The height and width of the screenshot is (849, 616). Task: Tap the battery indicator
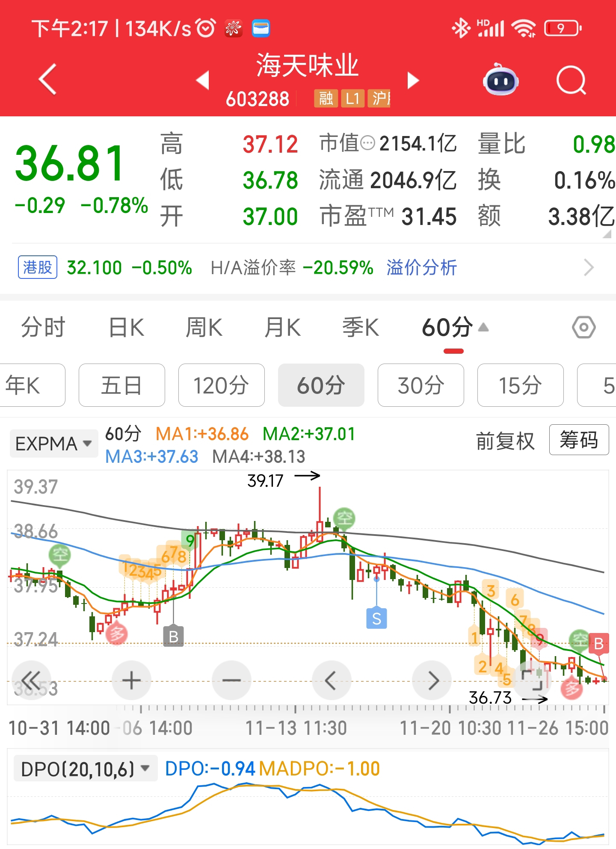(563, 28)
